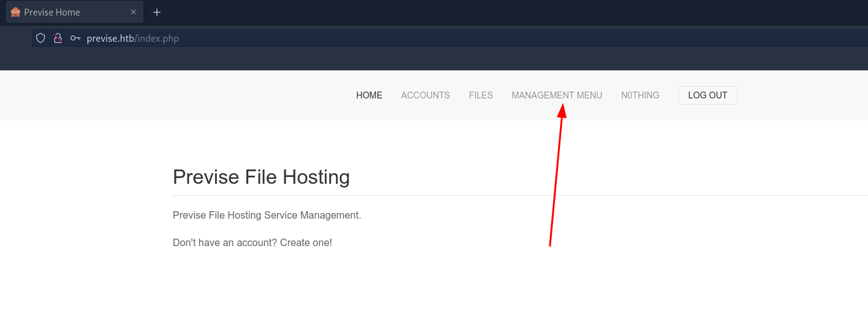Screen dimensions: 868x309
Task: Click the Service Management description text
Action: (x=267, y=216)
